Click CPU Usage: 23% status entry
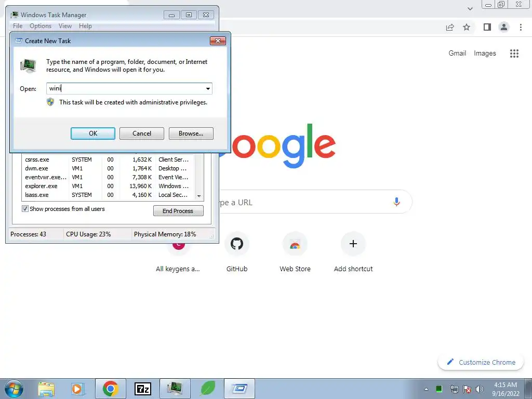This screenshot has height=399, width=532. pyautogui.click(x=88, y=234)
